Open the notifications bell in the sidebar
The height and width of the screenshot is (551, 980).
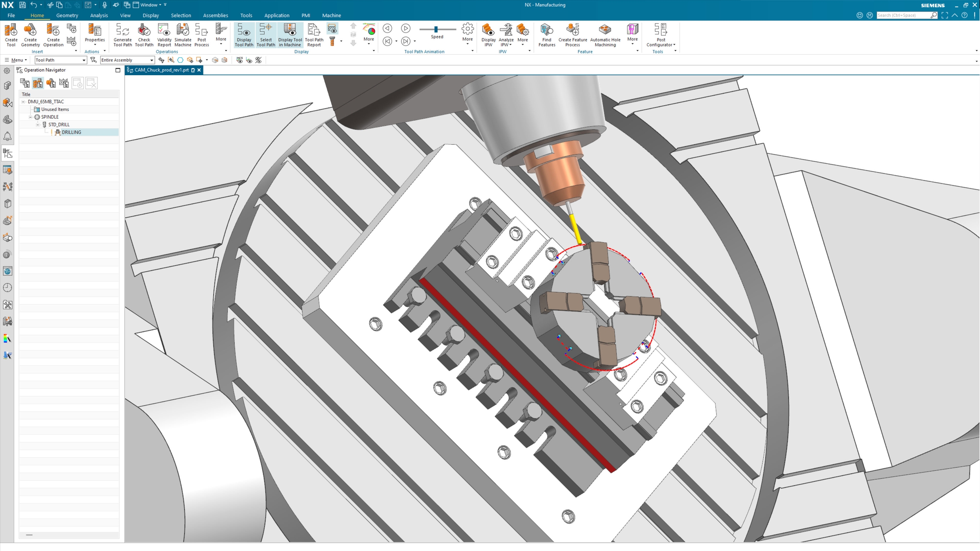[x=7, y=136]
